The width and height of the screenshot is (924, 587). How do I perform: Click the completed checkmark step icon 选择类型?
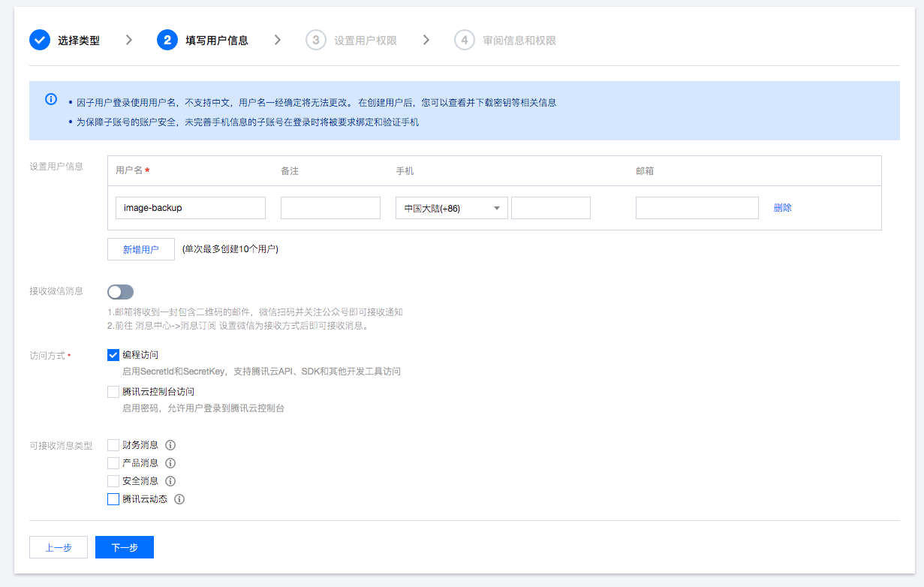[40, 40]
